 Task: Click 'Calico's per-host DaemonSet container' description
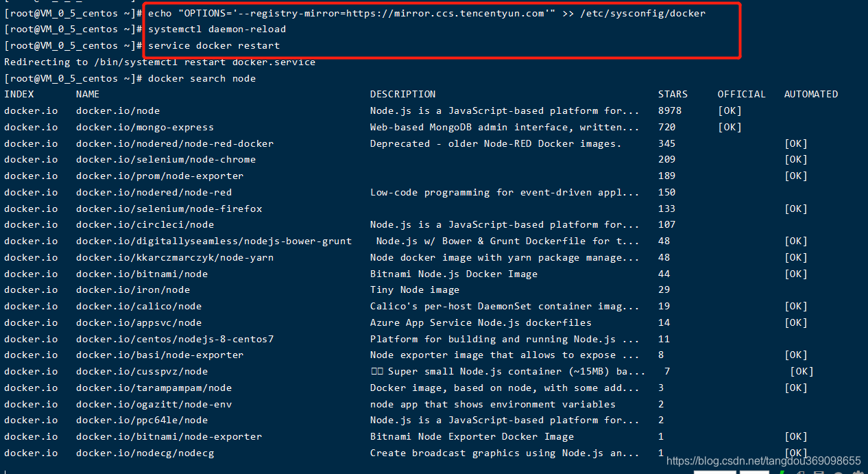point(505,306)
